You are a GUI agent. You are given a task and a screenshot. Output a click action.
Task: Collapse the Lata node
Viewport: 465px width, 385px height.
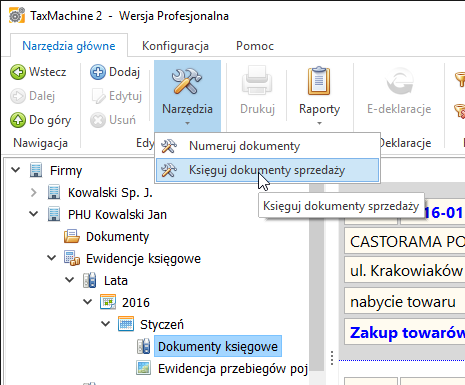click(x=69, y=280)
